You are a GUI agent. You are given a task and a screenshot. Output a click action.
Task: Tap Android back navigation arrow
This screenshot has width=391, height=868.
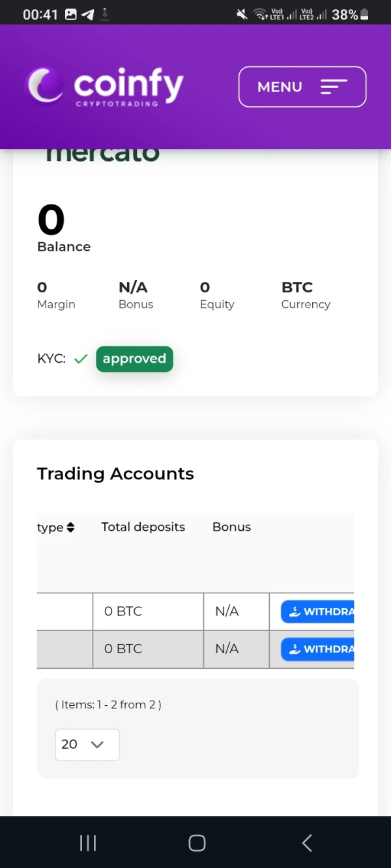coord(307,843)
